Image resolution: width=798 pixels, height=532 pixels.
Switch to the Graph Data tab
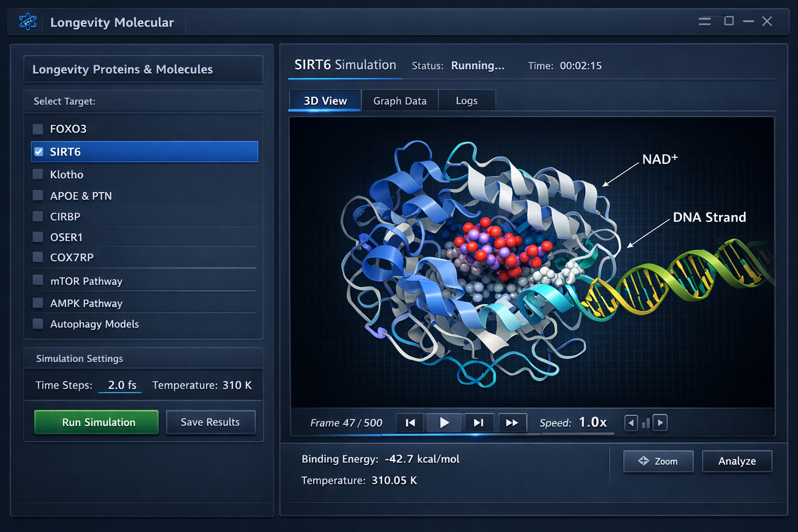click(x=400, y=101)
